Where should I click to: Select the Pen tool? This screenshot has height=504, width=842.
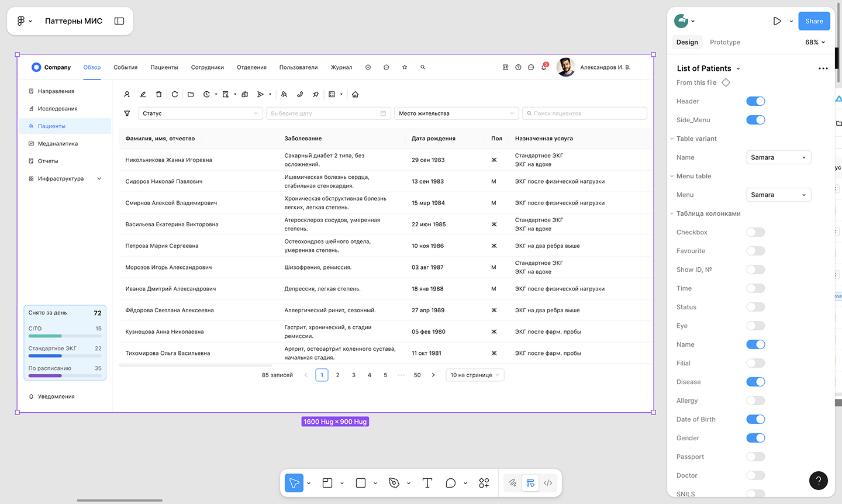click(394, 483)
